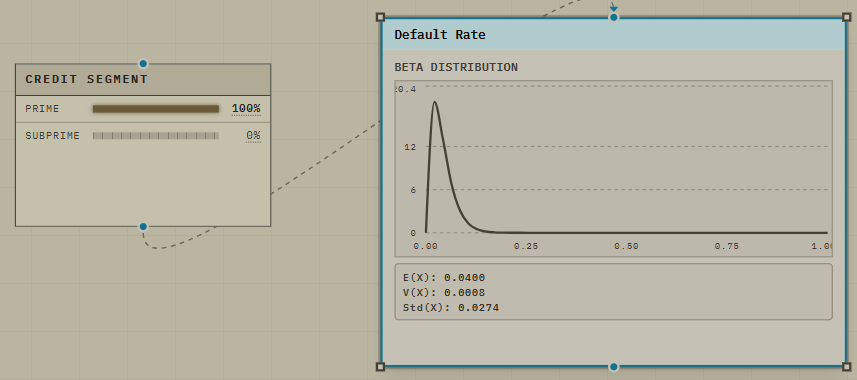Click the bottom-left resize handle of Default Rate

[381, 366]
